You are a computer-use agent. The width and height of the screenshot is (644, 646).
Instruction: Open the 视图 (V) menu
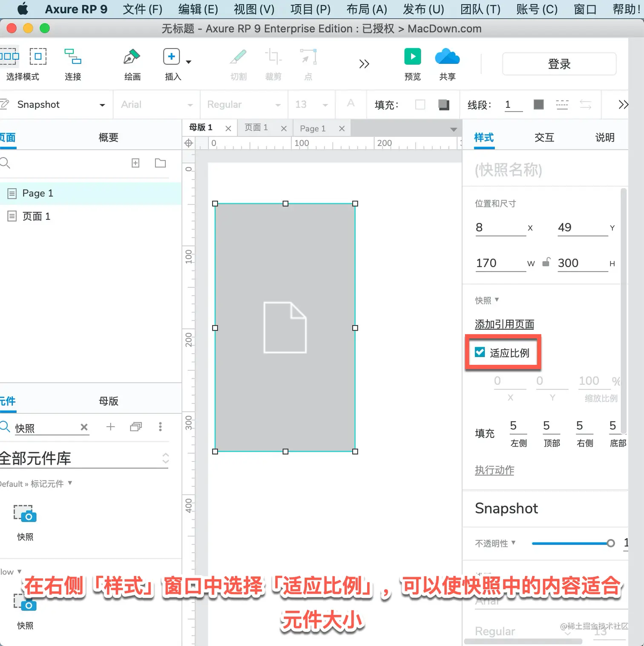click(254, 9)
